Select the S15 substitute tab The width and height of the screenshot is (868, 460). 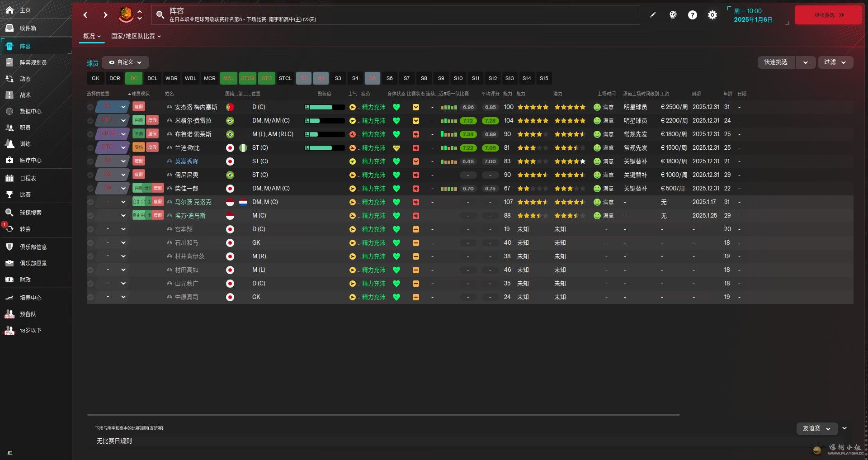click(x=544, y=78)
